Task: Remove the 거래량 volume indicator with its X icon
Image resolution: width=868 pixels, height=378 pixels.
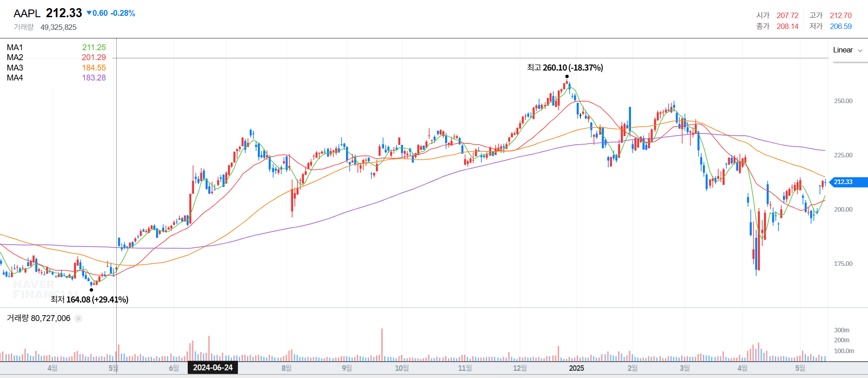Action: click(x=78, y=318)
